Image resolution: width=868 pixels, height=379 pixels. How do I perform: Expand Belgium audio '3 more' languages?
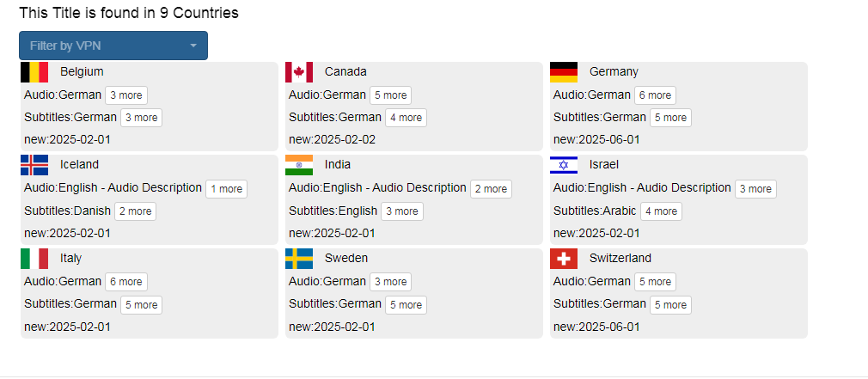tap(126, 95)
